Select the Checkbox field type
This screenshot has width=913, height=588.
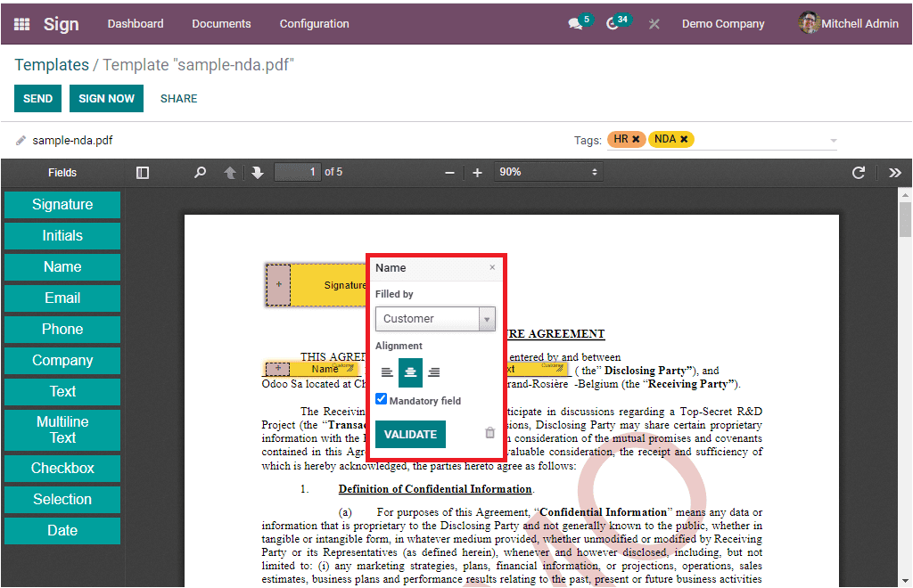coord(62,469)
